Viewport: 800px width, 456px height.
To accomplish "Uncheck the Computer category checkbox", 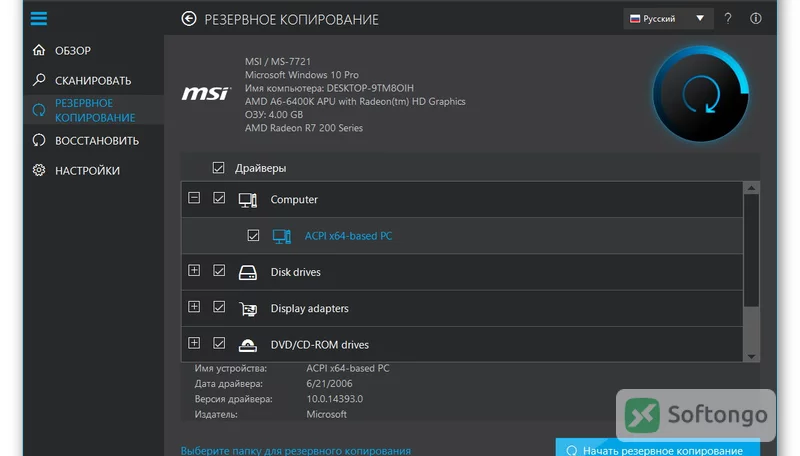I will (219, 198).
